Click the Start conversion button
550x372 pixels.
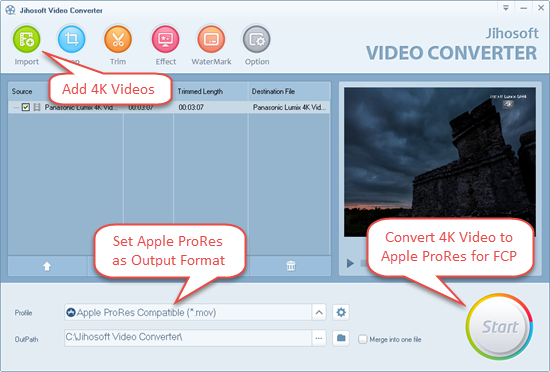pyautogui.click(x=499, y=327)
